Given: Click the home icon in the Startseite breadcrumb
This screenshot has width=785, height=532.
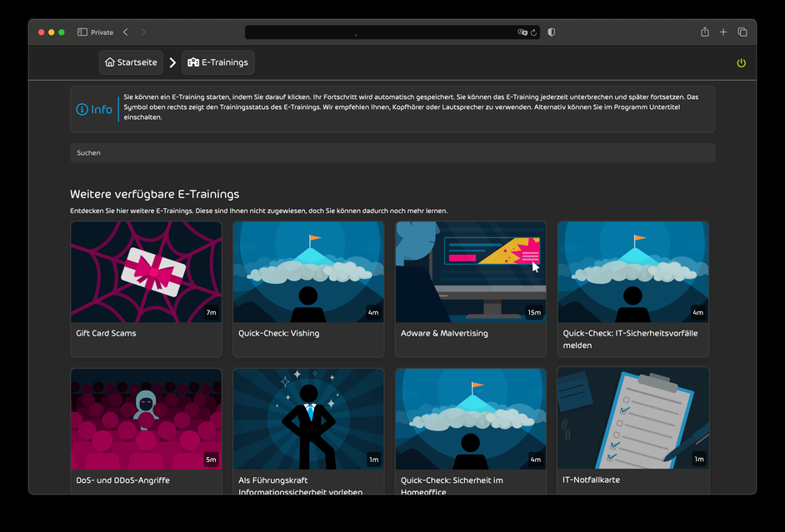Looking at the screenshot, I should point(110,62).
